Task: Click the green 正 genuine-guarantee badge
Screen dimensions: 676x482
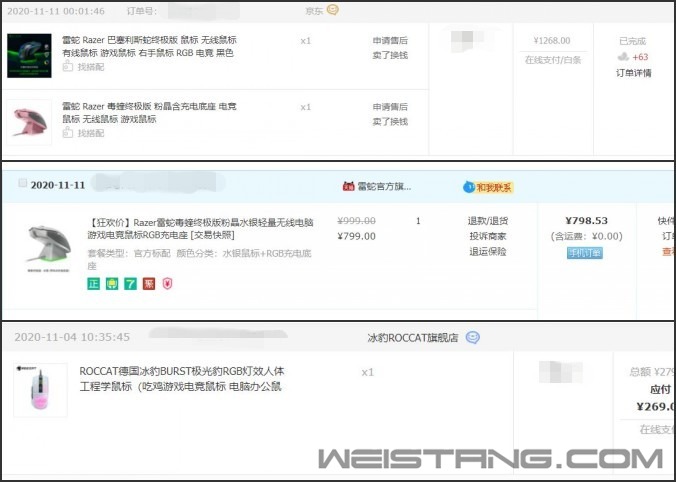Action: (x=94, y=284)
